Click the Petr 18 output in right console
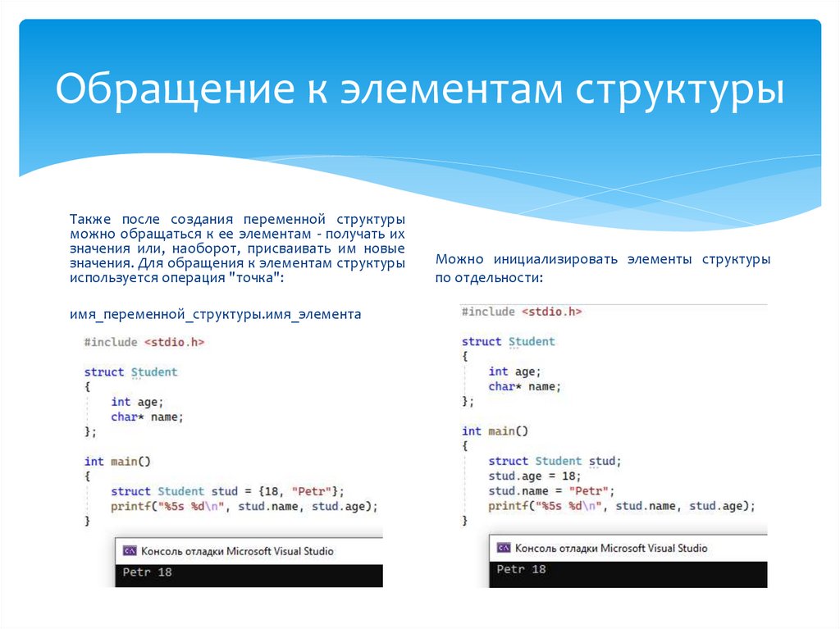The width and height of the screenshot is (840, 629). [x=523, y=568]
